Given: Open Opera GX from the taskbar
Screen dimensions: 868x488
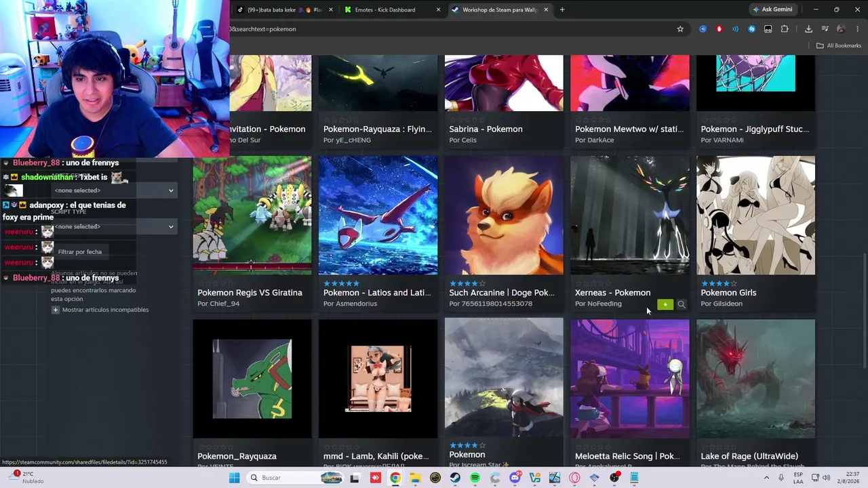Looking at the screenshot, I should [x=574, y=478].
